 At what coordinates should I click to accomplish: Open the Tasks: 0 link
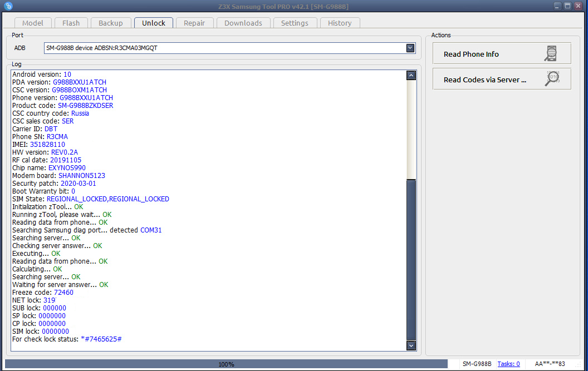coord(508,364)
